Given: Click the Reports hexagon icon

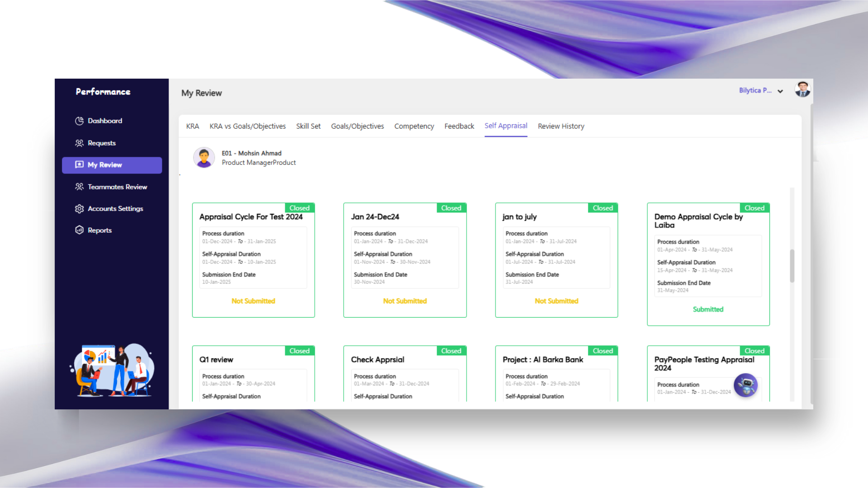Looking at the screenshot, I should tap(79, 230).
